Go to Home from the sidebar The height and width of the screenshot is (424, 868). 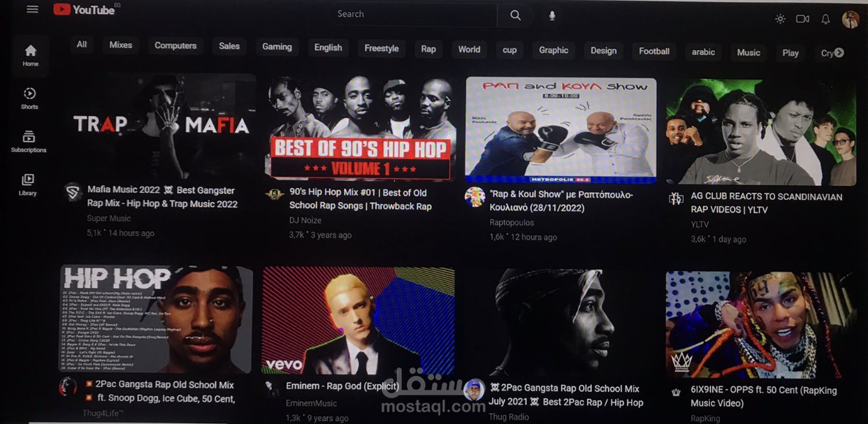30,56
